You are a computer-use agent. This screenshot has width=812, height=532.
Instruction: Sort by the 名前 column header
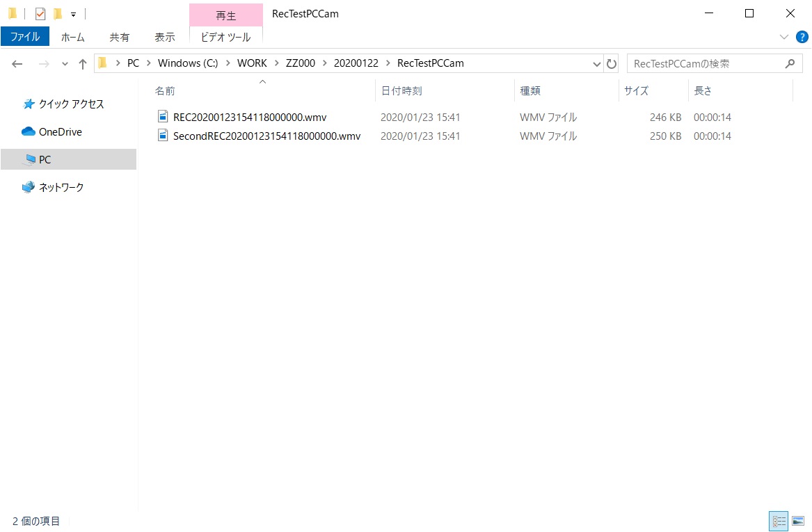[165, 90]
